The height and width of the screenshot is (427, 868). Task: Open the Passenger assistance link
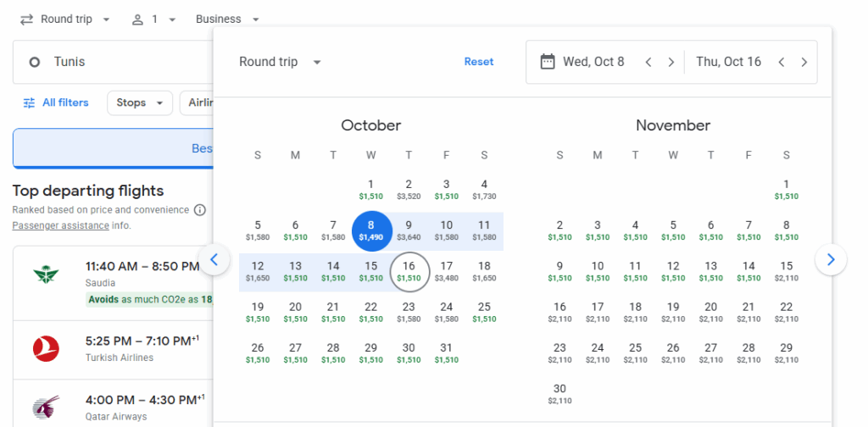point(60,226)
